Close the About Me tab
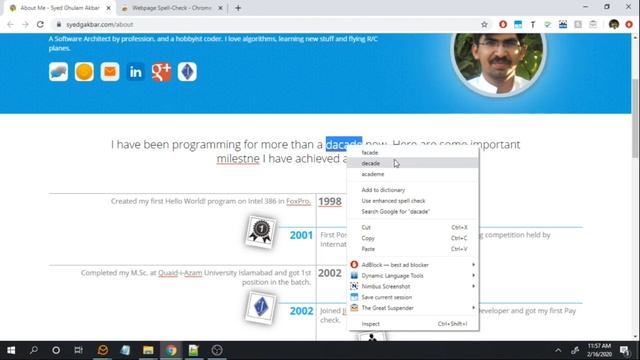This screenshot has width=640, height=360. [109, 8]
